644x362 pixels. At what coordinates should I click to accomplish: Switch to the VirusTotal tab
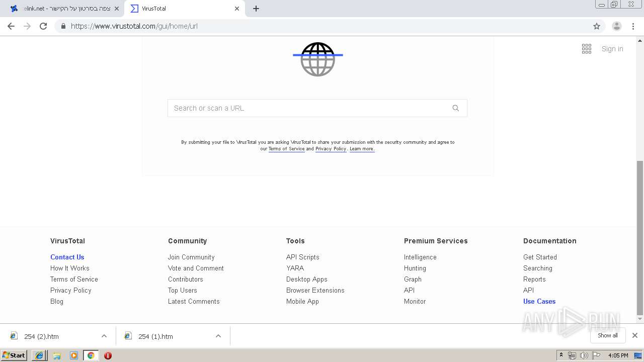[184, 9]
